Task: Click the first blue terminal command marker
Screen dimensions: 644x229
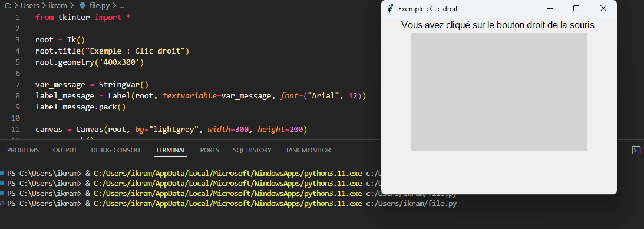Action: click(2, 173)
